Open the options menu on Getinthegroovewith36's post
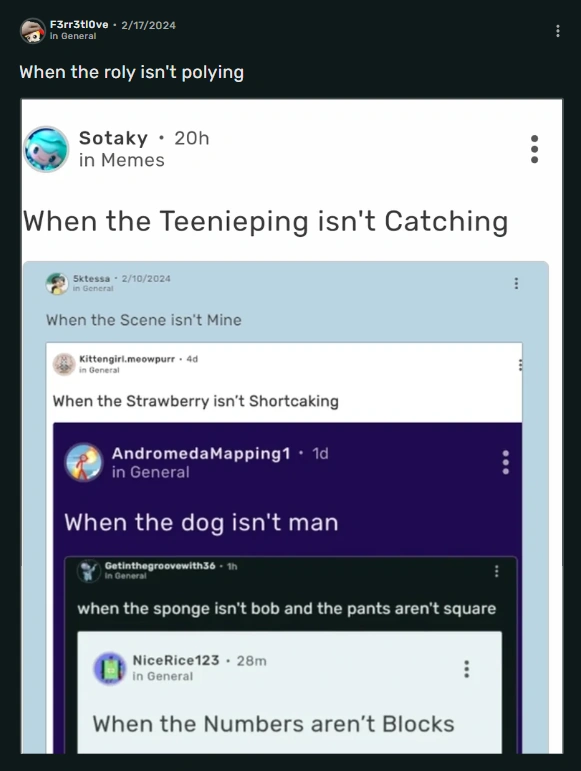581x771 pixels. point(496,571)
